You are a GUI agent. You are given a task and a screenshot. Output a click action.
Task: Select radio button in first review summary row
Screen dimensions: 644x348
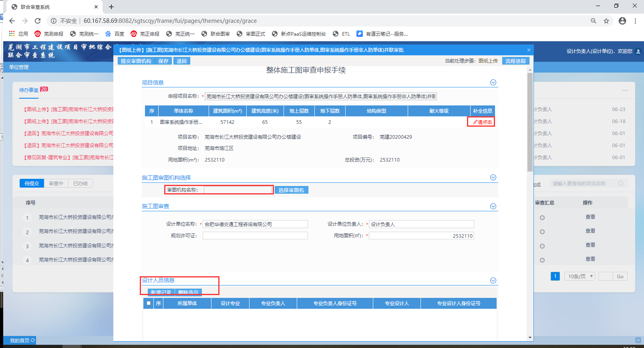(542, 218)
